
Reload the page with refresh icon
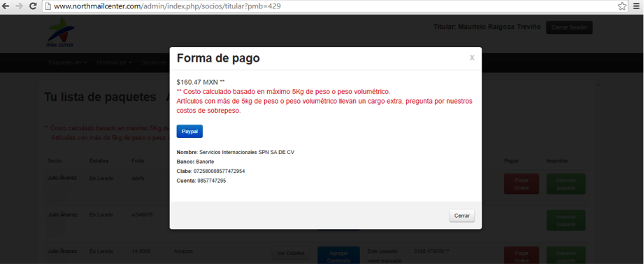pos(33,6)
